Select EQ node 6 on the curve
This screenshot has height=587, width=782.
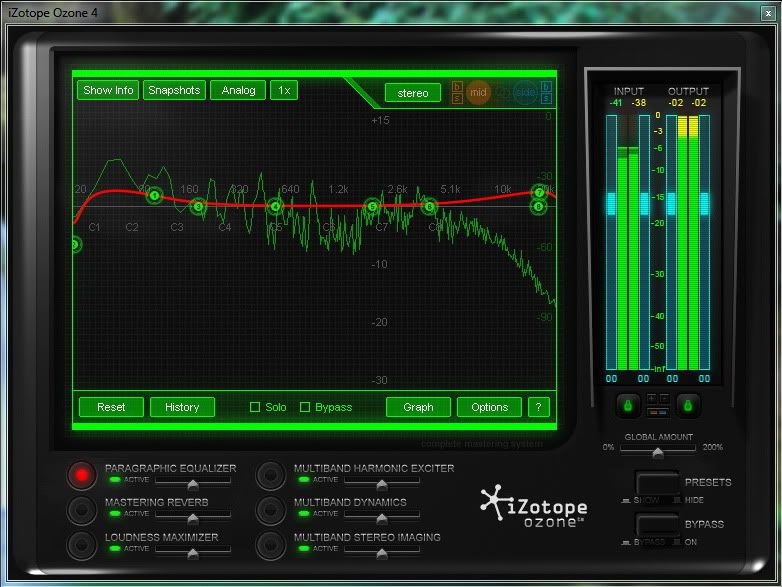(x=429, y=206)
